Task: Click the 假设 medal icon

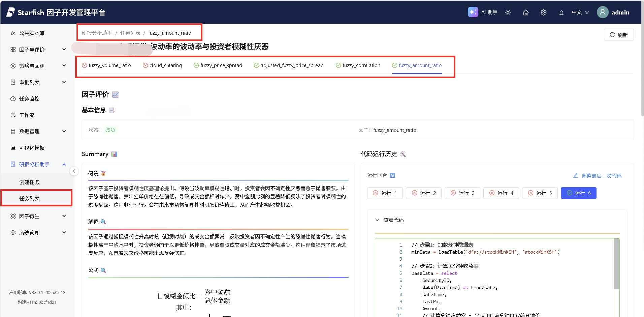Action: (x=103, y=173)
